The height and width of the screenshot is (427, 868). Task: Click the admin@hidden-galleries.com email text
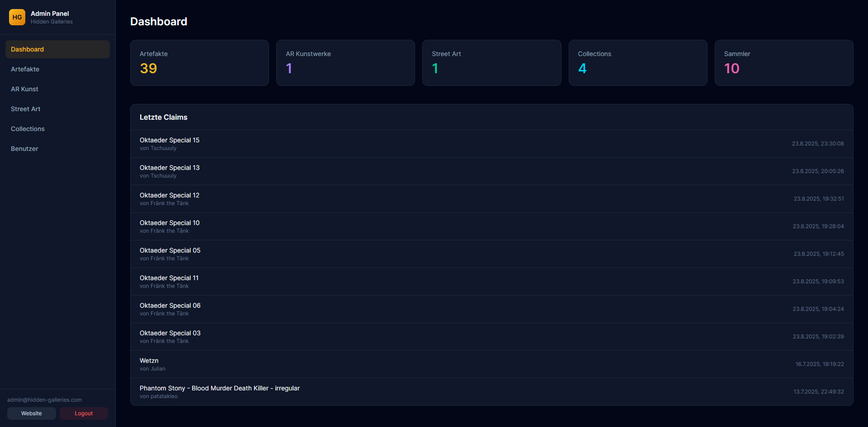tap(44, 400)
